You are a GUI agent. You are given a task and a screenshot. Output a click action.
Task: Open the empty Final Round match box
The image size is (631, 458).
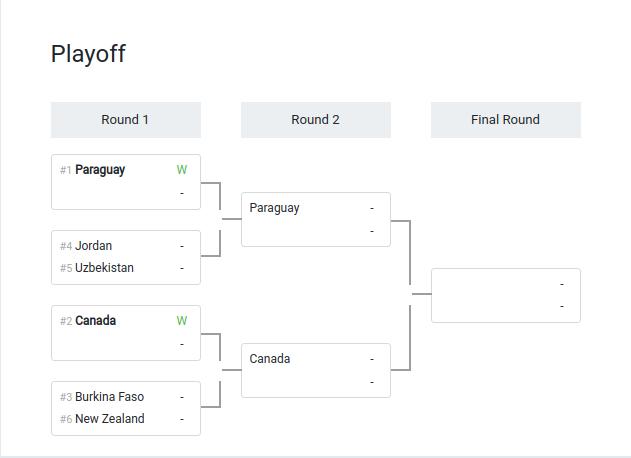coord(505,295)
